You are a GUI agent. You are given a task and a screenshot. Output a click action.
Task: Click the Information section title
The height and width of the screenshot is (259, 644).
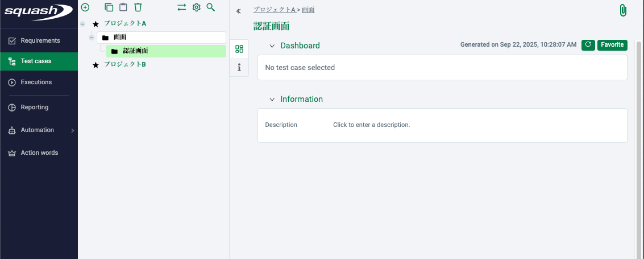[301, 99]
